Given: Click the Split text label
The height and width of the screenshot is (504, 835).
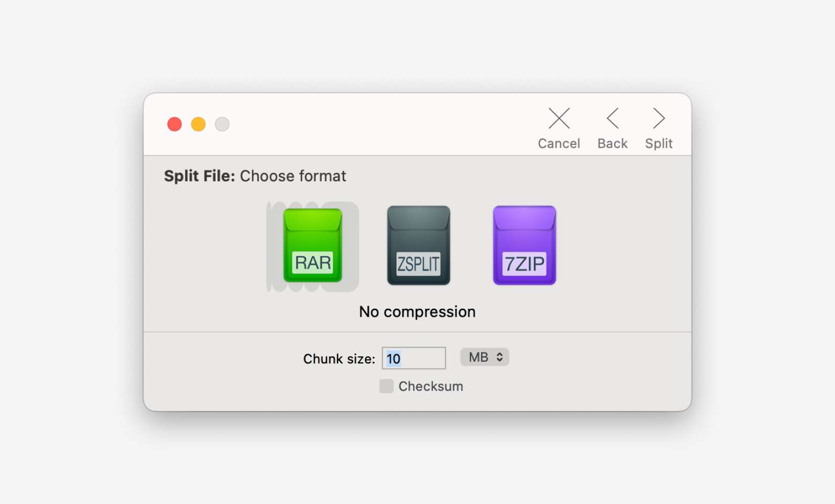Looking at the screenshot, I should pyautogui.click(x=658, y=143).
